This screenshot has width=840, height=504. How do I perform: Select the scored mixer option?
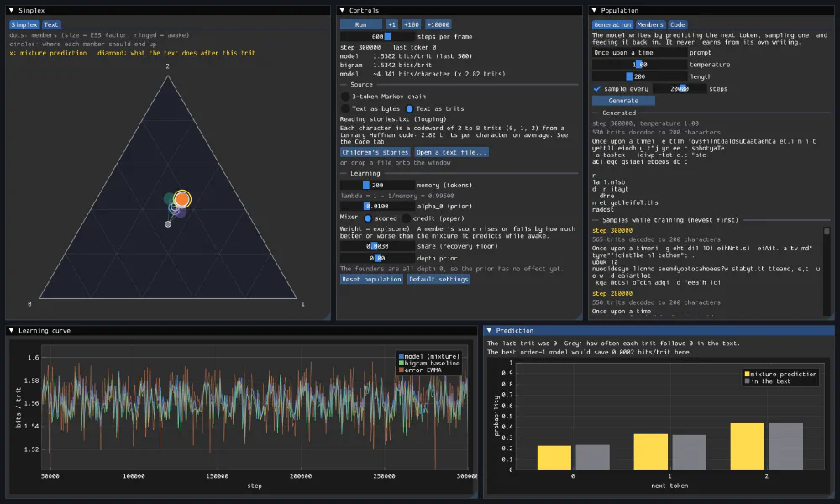point(368,218)
